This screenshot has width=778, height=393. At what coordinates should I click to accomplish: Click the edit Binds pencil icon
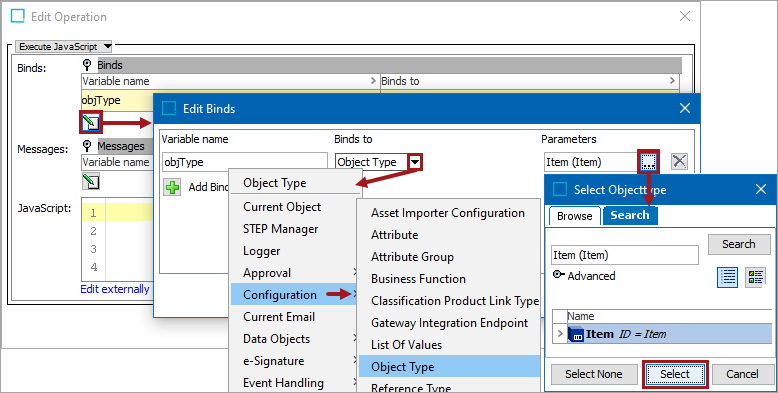91,122
